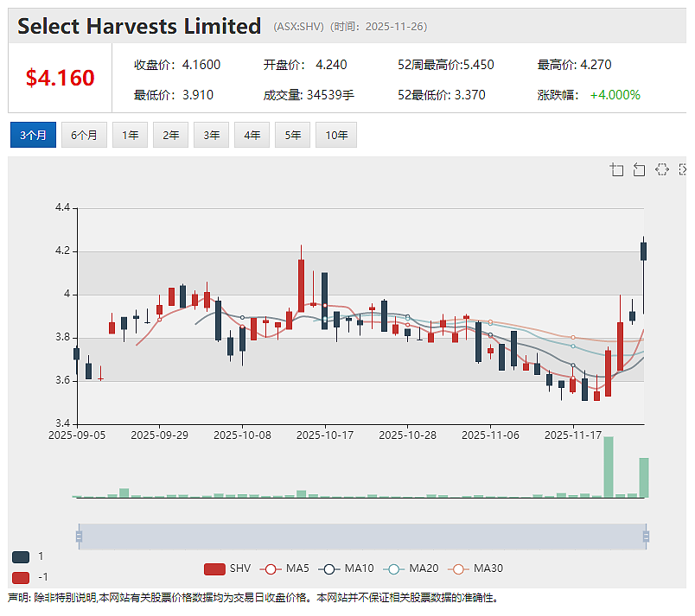Click the 4.2 y-axis label
The height and width of the screenshot is (616, 695).
pyautogui.click(x=62, y=251)
